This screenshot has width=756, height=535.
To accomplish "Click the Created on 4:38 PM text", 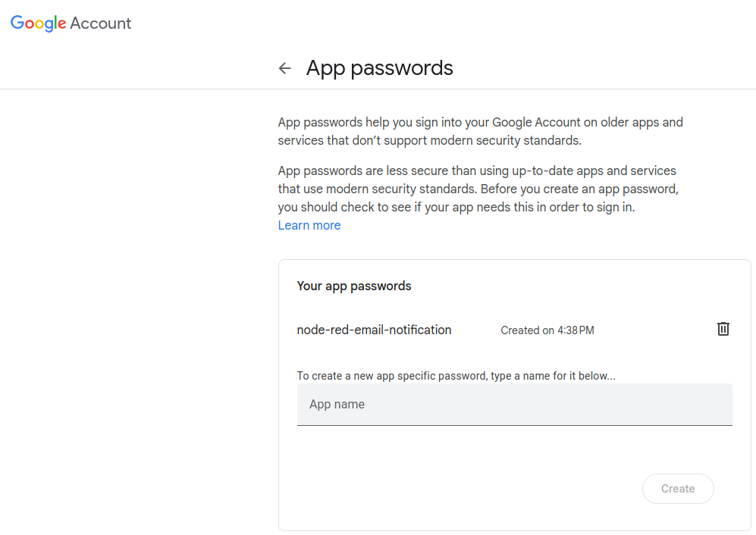I will 547,330.
